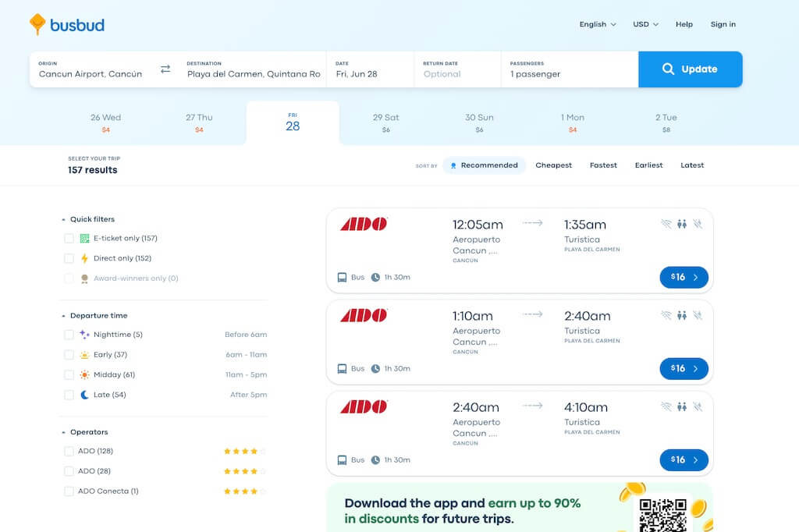Select the 26 Wed date tab
The width and height of the screenshot is (799, 532).
106,122
